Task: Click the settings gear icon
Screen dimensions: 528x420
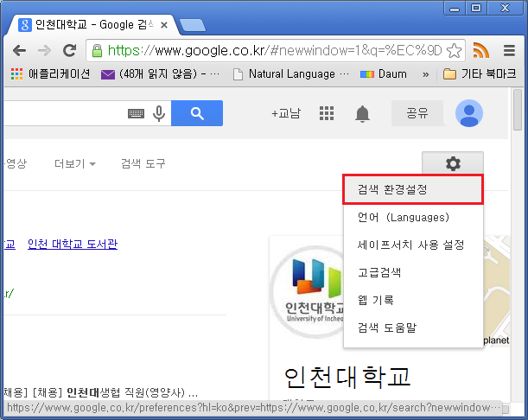Action: (x=453, y=163)
